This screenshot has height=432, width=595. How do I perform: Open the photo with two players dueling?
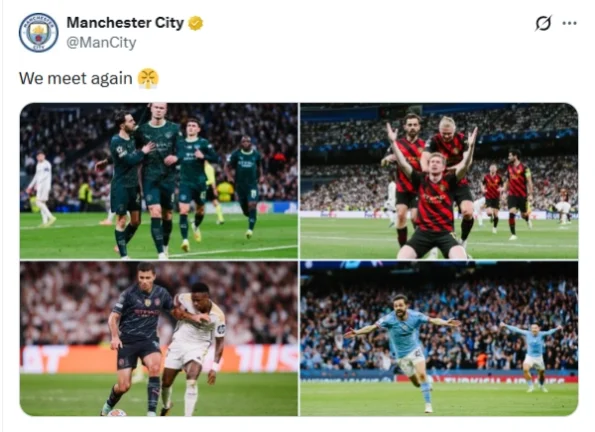[x=159, y=339]
